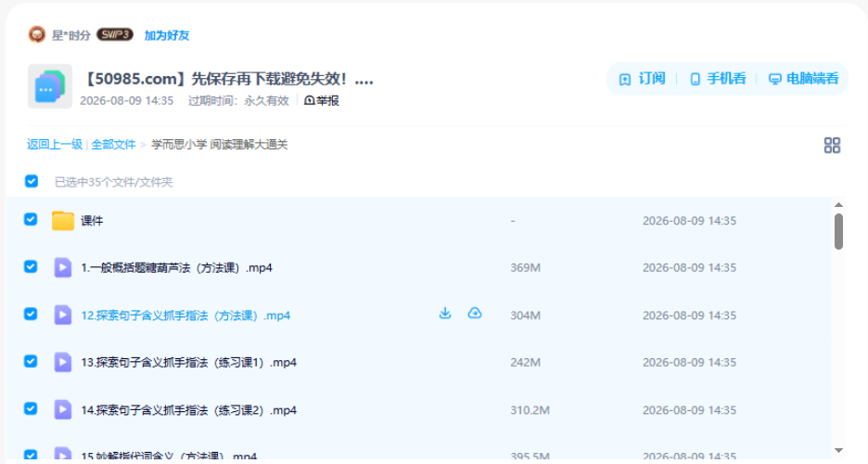Click the video icon of 13.探索句子含义 练习课1
The width and height of the screenshot is (868, 464).
point(62,362)
